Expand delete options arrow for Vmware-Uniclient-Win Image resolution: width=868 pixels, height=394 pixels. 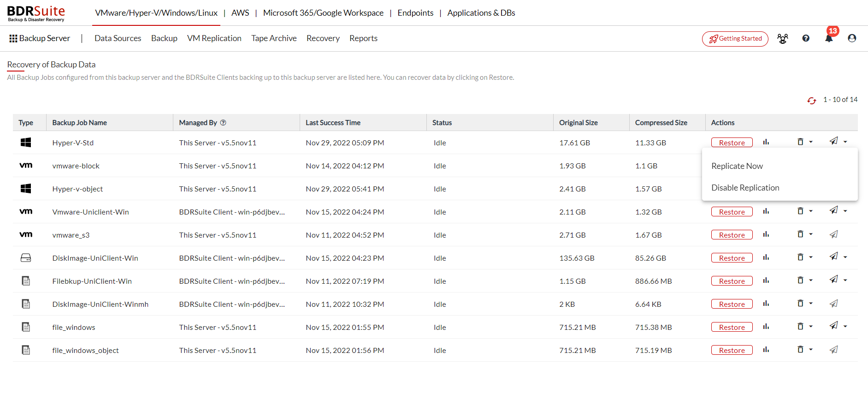click(x=811, y=211)
